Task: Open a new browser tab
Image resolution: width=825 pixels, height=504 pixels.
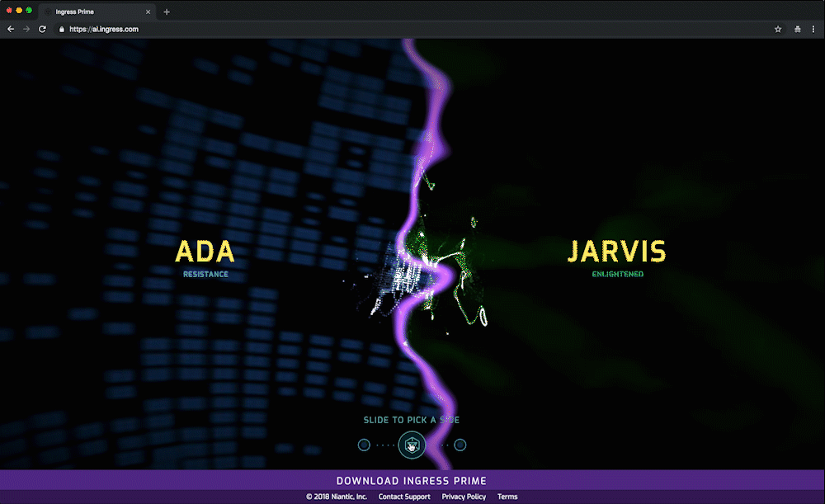Action: tap(167, 12)
